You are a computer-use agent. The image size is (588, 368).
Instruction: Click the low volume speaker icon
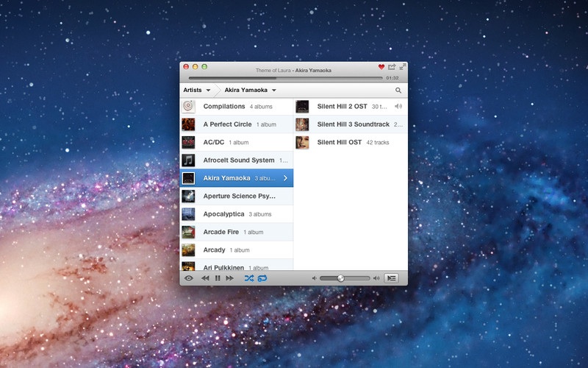pos(314,278)
